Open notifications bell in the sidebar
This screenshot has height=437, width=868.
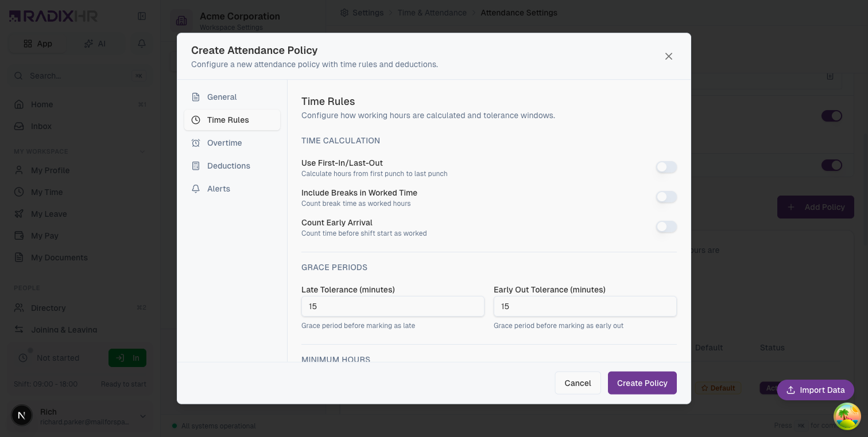coord(142,44)
